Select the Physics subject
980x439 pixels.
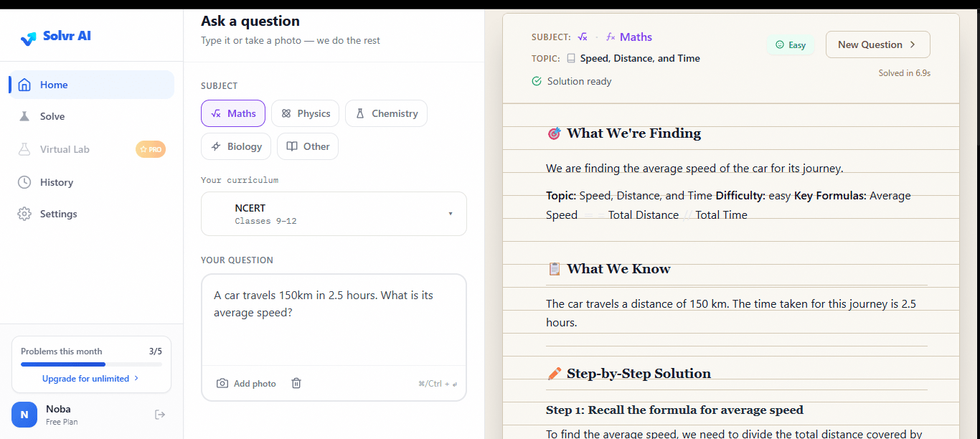306,113
